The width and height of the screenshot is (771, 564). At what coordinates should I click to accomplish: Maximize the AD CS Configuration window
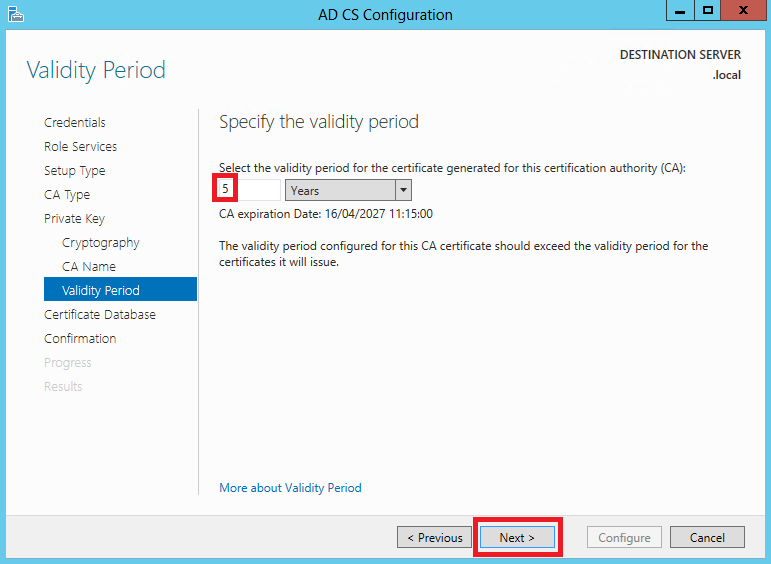[x=707, y=12]
